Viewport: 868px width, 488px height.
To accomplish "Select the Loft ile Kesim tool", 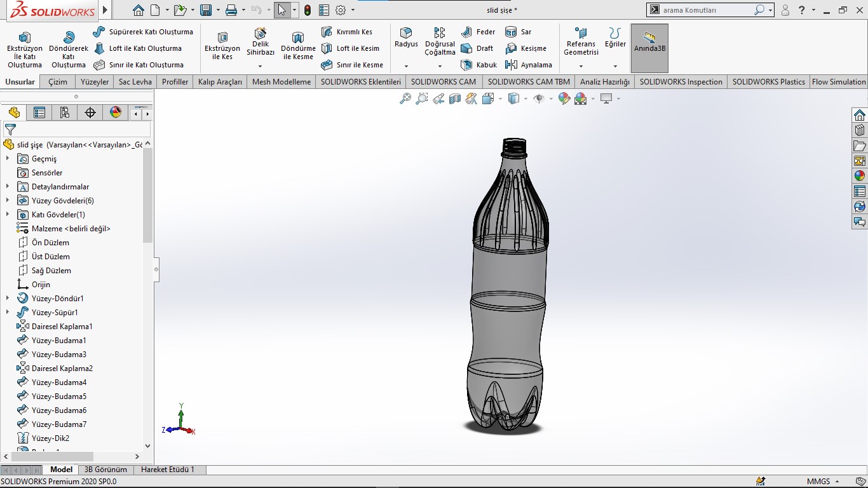I will 350,48.
